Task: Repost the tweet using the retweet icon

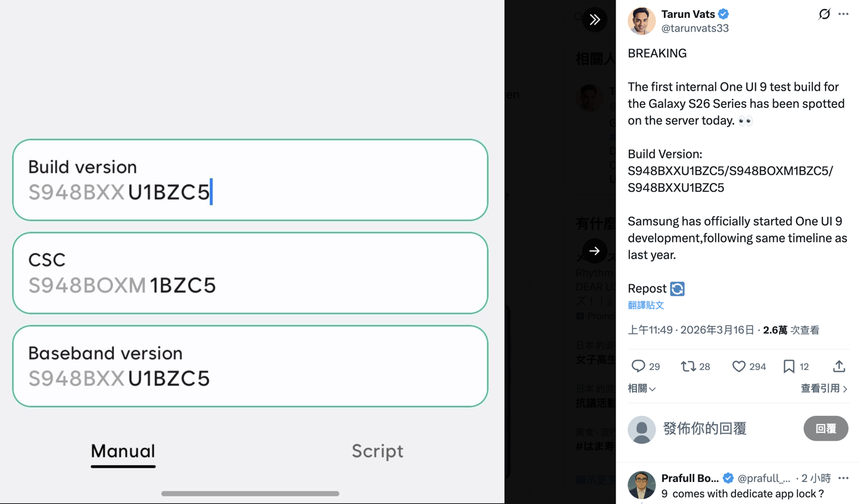Action: pyautogui.click(x=688, y=366)
